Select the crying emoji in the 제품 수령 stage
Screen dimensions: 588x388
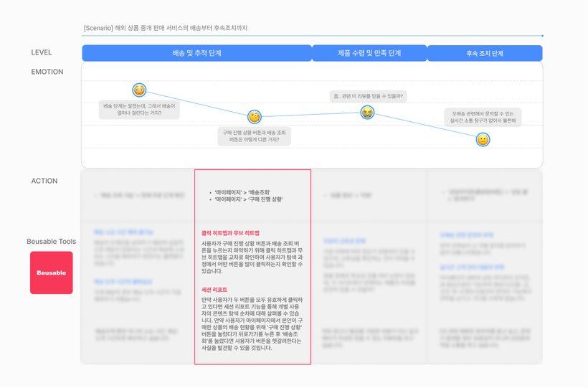pyautogui.click(x=367, y=113)
